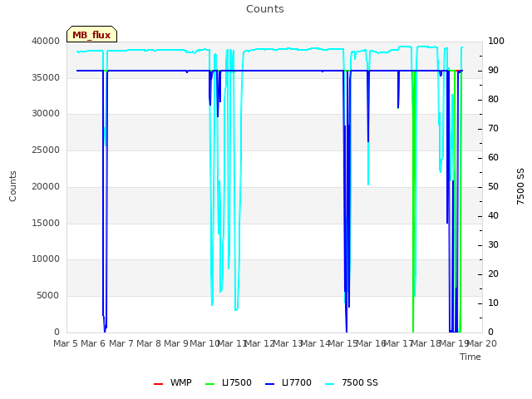The image size is (532, 399).
Task: Click the right axis label 7500 SS
Action: (520, 186)
